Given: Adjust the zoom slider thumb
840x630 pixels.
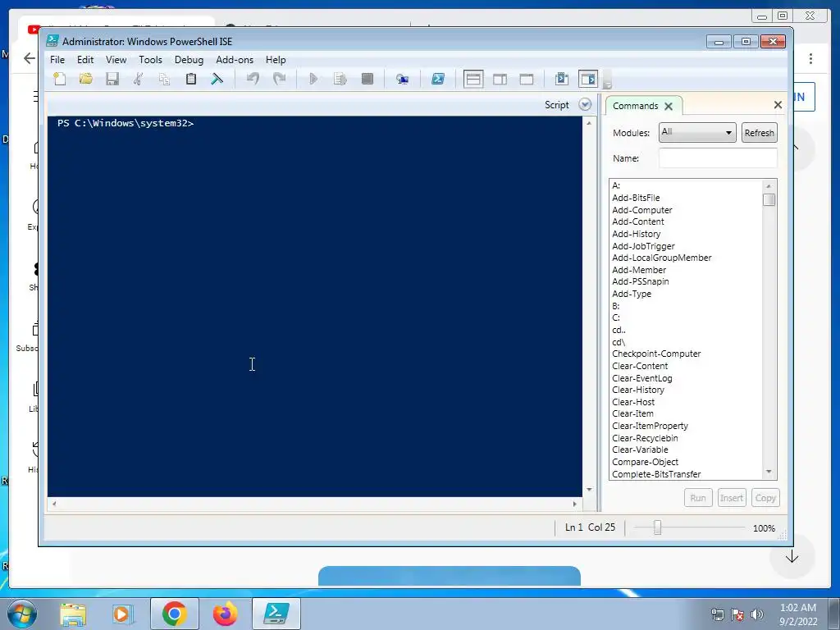Looking at the screenshot, I should coord(657,528).
